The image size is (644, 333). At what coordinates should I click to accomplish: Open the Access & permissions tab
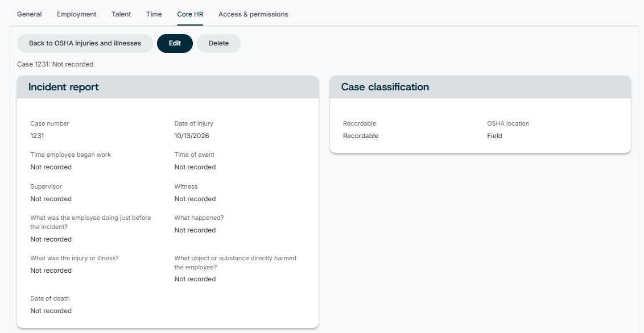pos(253,14)
